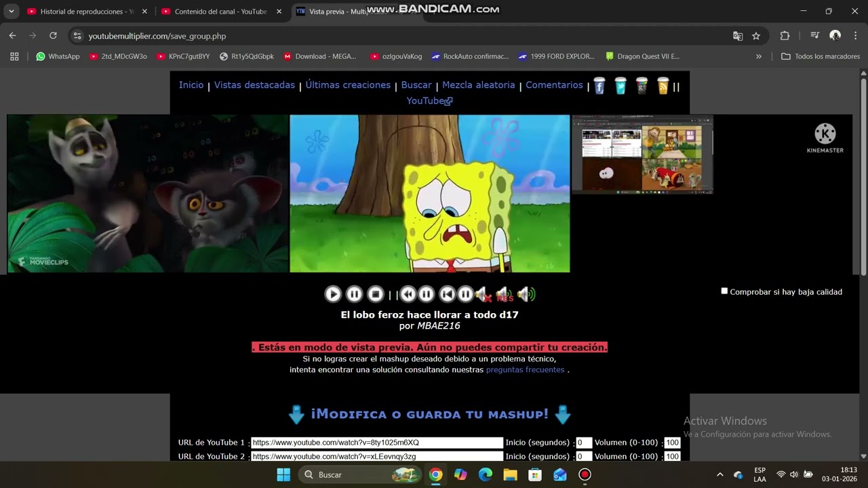This screenshot has width=868, height=488.
Task: Toggle Comprobar si hay baja calidad checkbox
Action: [x=724, y=291]
